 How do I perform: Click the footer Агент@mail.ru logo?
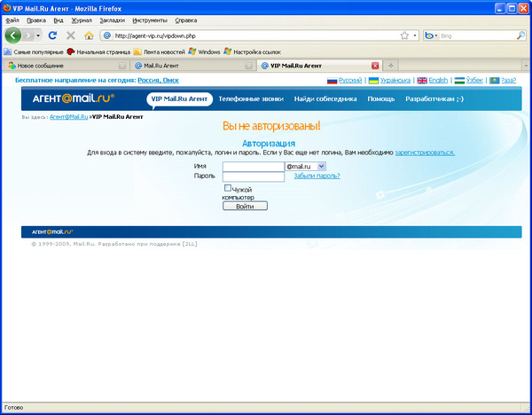point(52,231)
